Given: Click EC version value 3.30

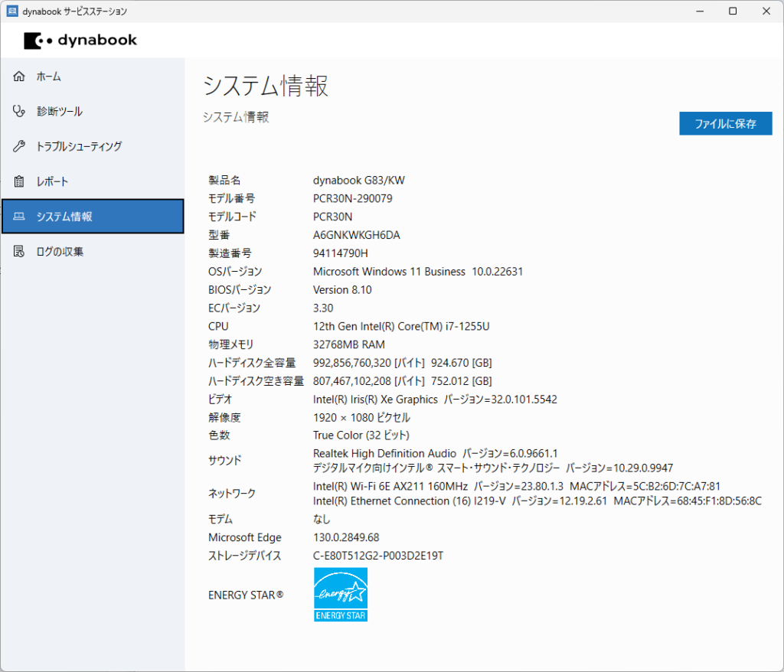Looking at the screenshot, I should [323, 308].
